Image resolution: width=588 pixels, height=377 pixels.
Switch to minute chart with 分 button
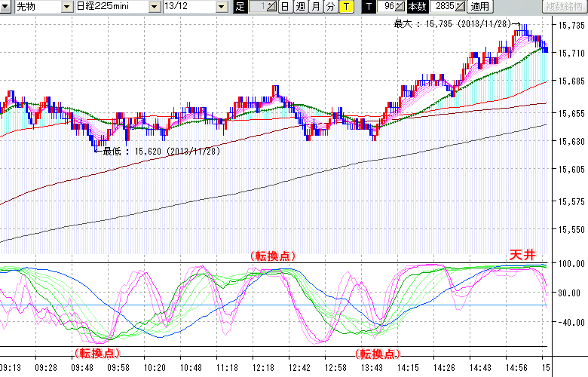tap(331, 6)
